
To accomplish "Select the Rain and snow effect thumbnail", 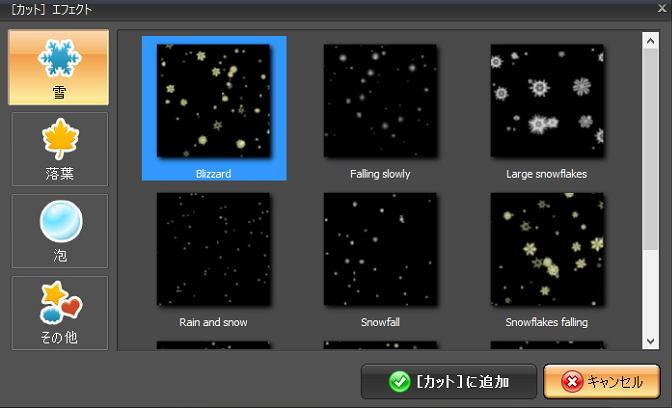I will pos(214,249).
